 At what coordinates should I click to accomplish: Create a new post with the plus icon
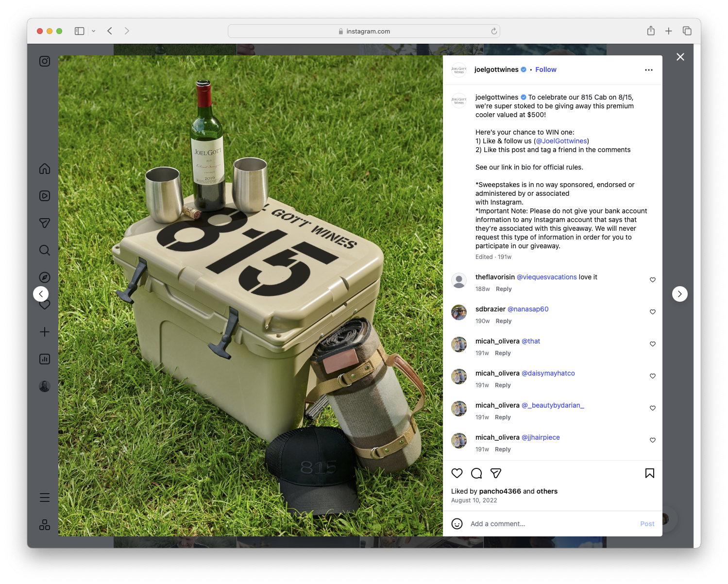[x=44, y=332]
